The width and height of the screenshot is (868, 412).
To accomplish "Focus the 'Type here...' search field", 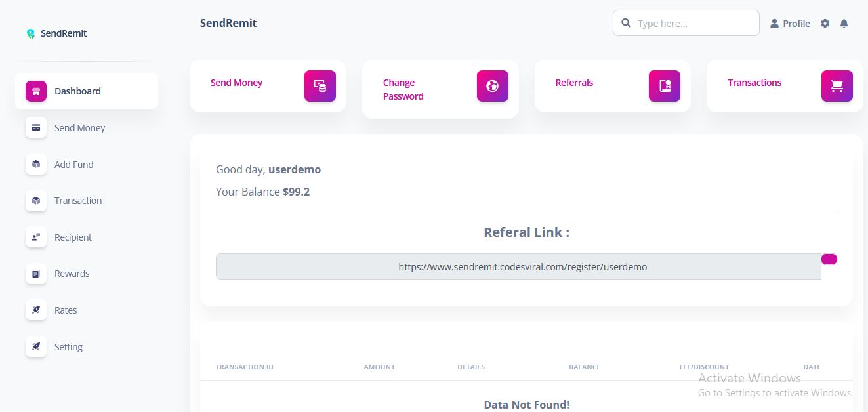I will pyautogui.click(x=686, y=23).
